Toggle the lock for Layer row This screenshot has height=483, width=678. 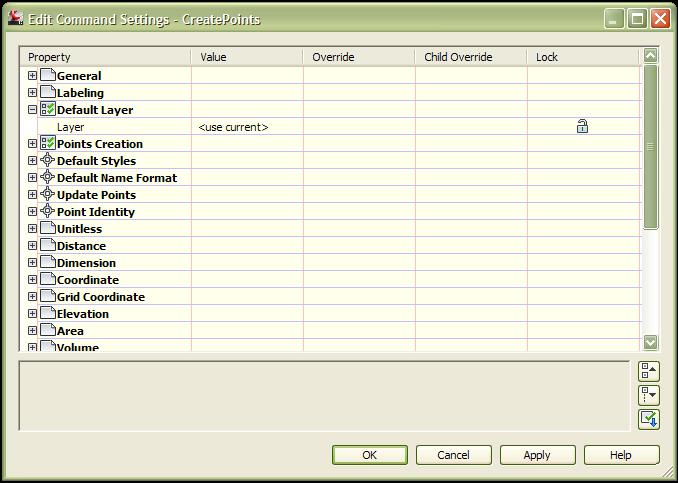[x=582, y=127]
